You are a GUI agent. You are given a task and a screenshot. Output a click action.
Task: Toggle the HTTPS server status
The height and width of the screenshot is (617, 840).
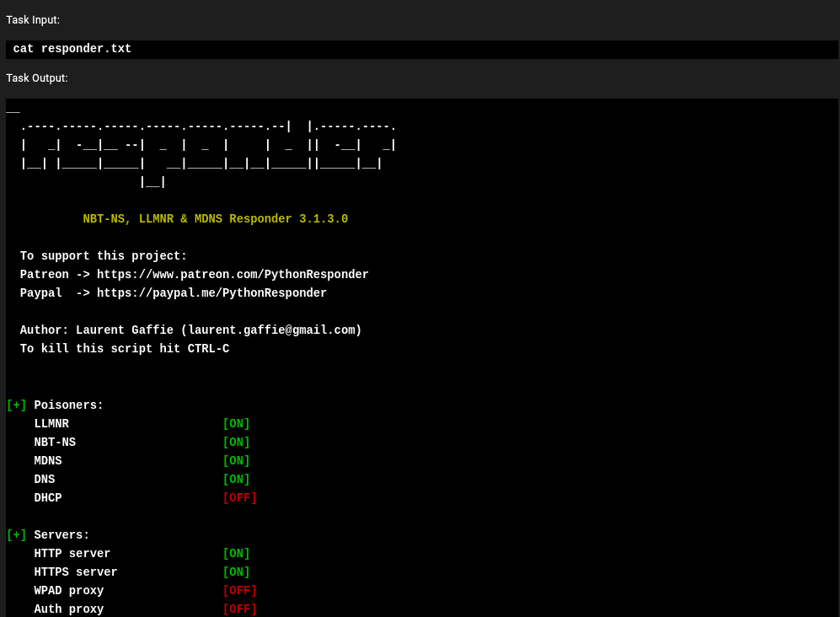(x=236, y=572)
